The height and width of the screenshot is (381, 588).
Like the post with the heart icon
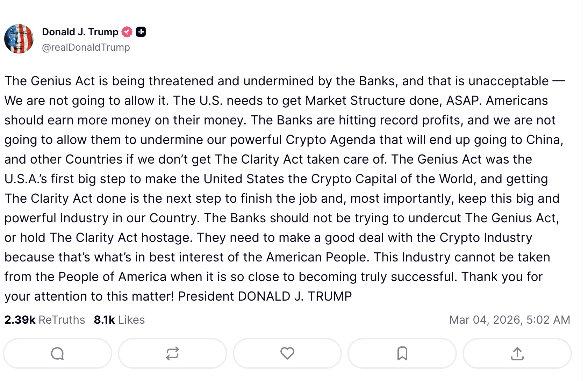pos(287,353)
